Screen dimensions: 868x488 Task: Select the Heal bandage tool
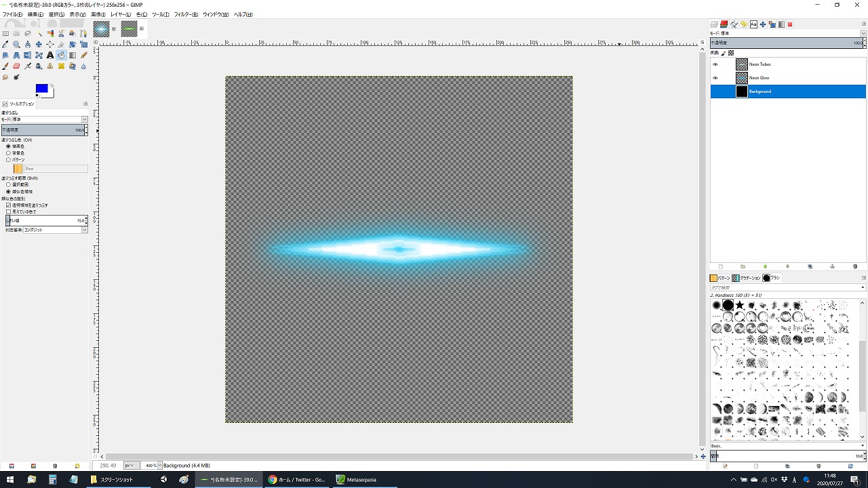(61, 66)
